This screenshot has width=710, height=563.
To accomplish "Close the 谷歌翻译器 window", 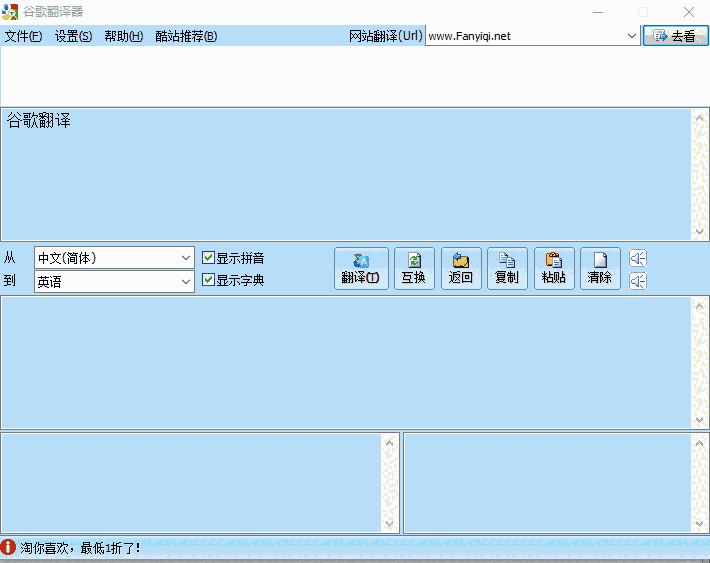I will pyautogui.click(x=689, y=12).
